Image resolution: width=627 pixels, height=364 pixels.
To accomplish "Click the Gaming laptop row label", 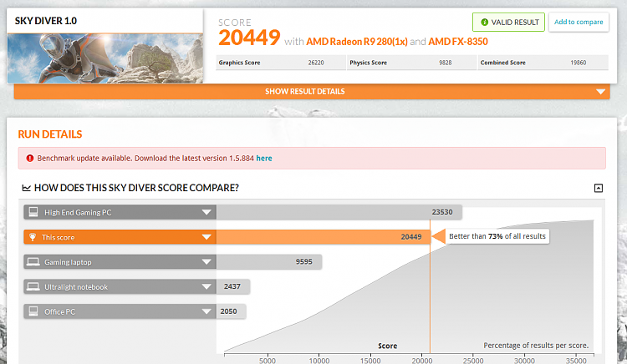I will pyautogui.click(x=68, y=262).
